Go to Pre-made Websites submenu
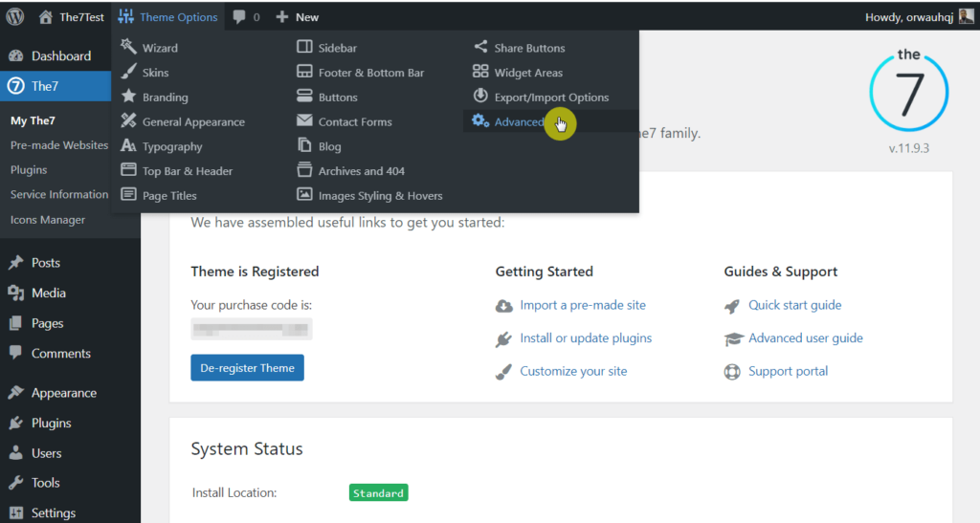Screen dimensions: 980x523 [59, 144]
